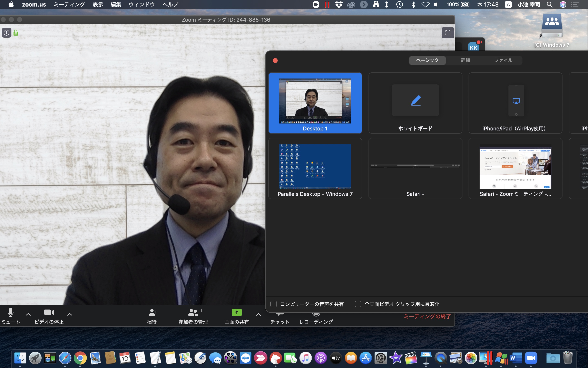The height and width of the screenshot is (368, 588).
Task: Click the Zoom menu bar status icon
Action: click(x=316, y=4)
